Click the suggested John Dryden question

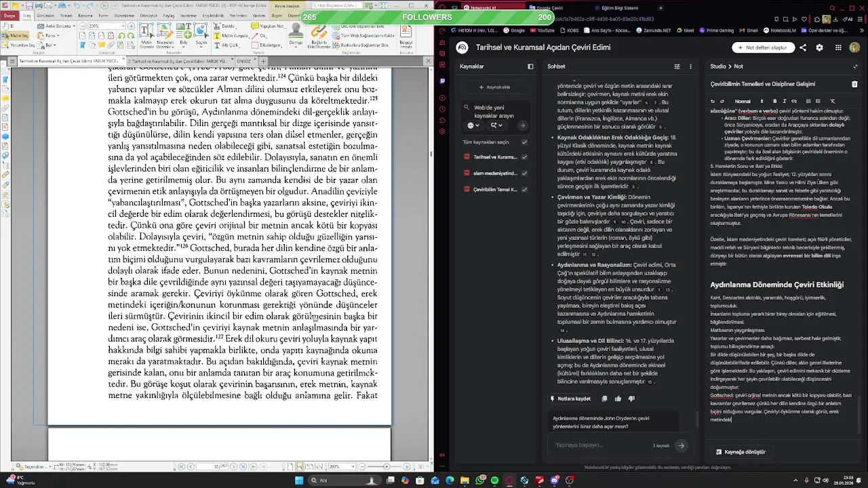coord(613,422)
